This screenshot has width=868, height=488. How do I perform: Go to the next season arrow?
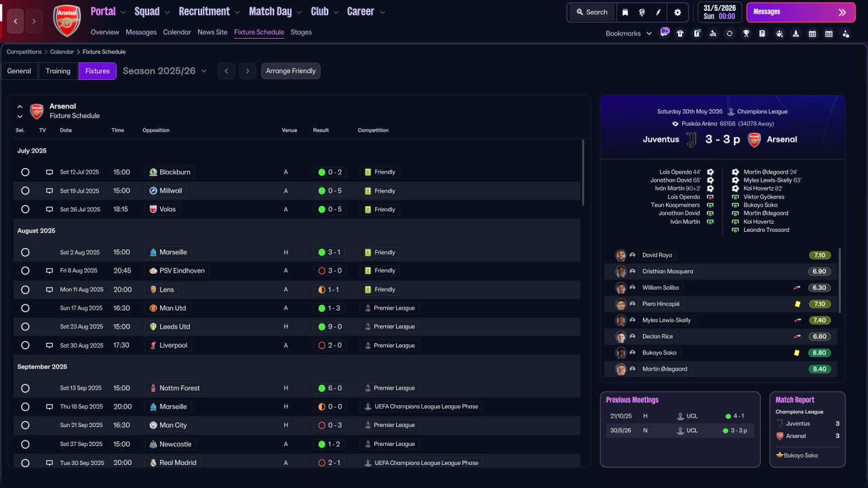pyautogui.click(x=248, y=71)
